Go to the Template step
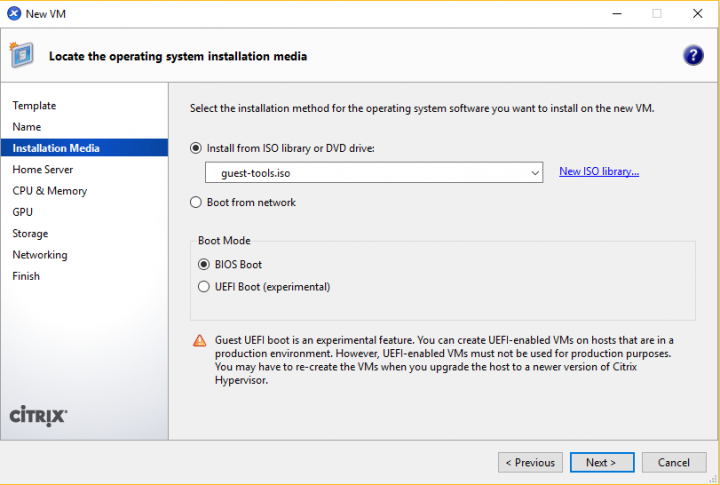720x485 pixels. (34, 106)
